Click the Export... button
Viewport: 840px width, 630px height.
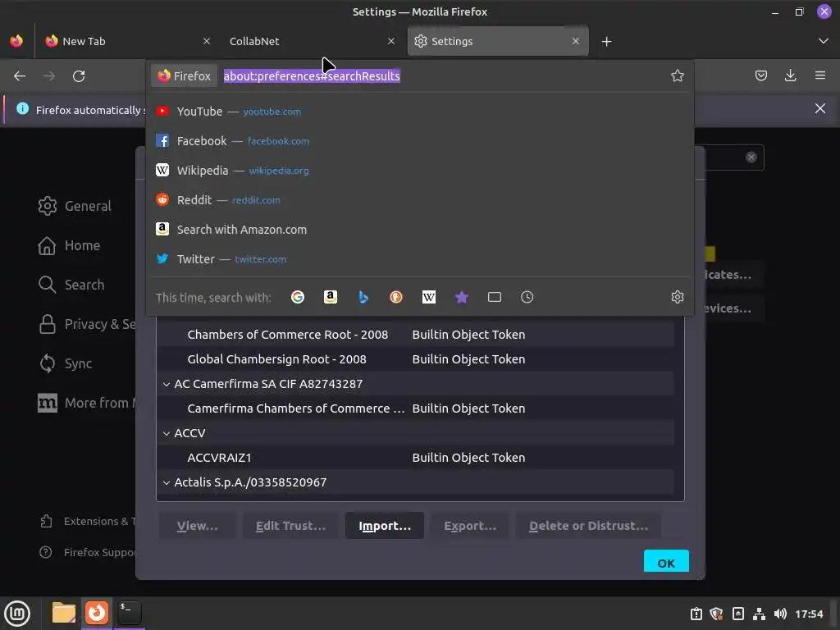[x=470, y=526]
